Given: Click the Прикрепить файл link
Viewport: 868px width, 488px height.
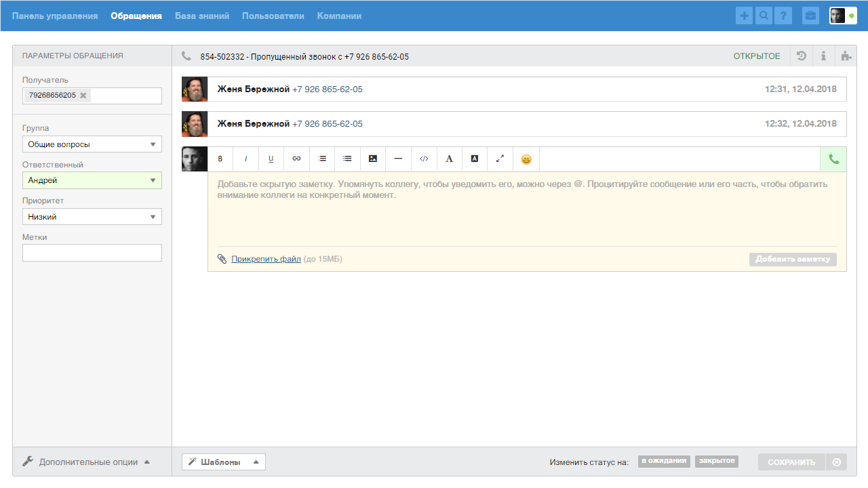Looking at the screenshot, I should pos(264,258).
